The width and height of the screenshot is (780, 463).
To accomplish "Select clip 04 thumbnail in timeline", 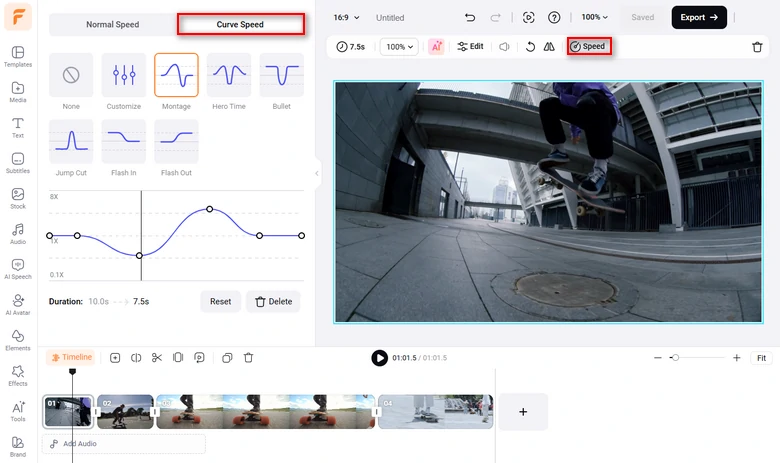I will pyautogui.click(x=435, y=412).
